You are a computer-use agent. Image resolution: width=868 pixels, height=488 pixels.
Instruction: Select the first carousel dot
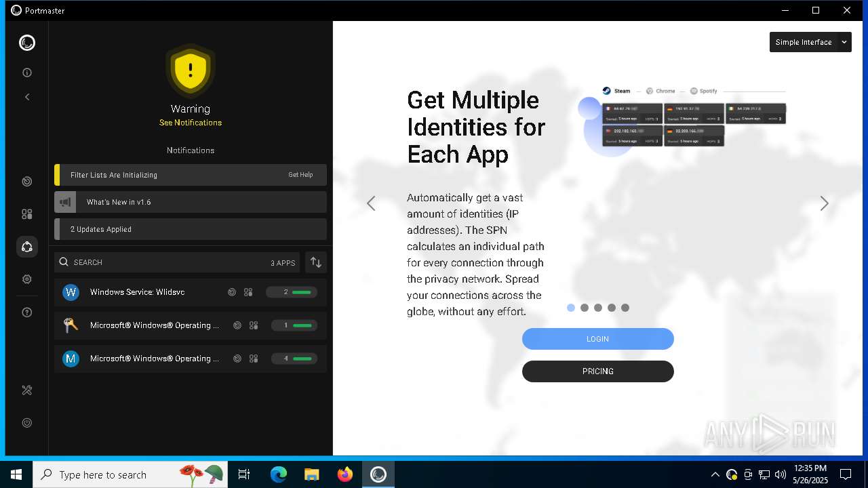point(571,308)
